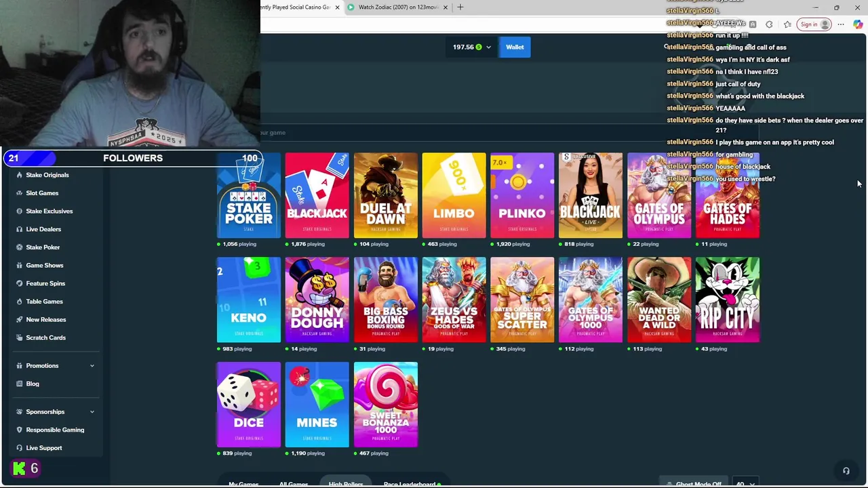Open the browser settings and more menu
This screenshot has width=868, height=488.
coord(841,24)
